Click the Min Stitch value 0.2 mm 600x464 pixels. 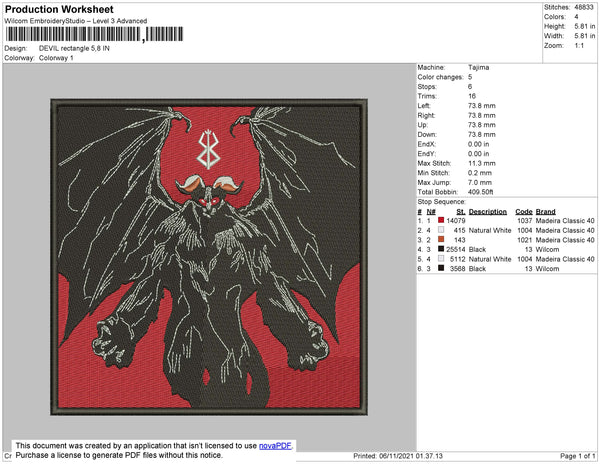[x=479, y=173]
